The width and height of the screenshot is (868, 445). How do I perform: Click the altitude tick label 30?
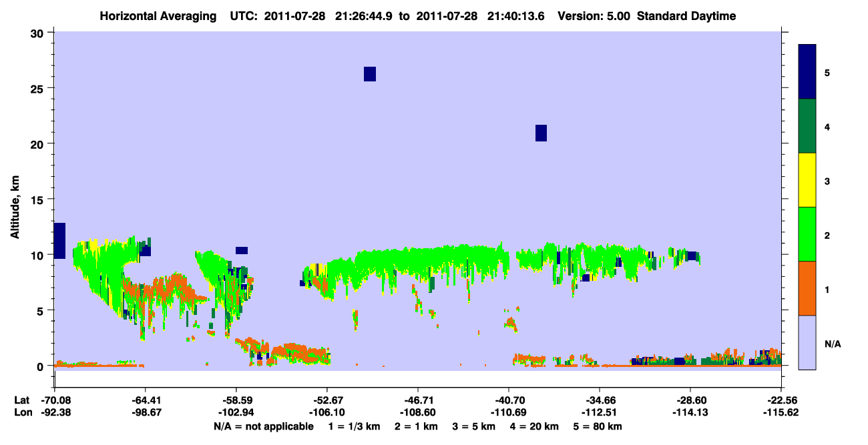[38, 33]
